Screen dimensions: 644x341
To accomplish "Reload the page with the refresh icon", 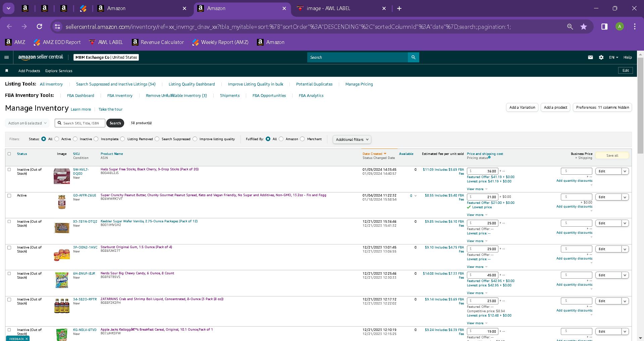I will (40, 26).
